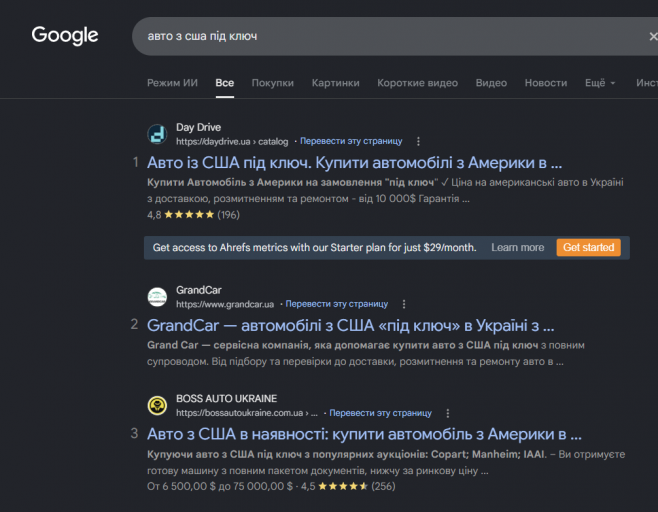
Task: Open the Покупки tab
Action: 272,83
